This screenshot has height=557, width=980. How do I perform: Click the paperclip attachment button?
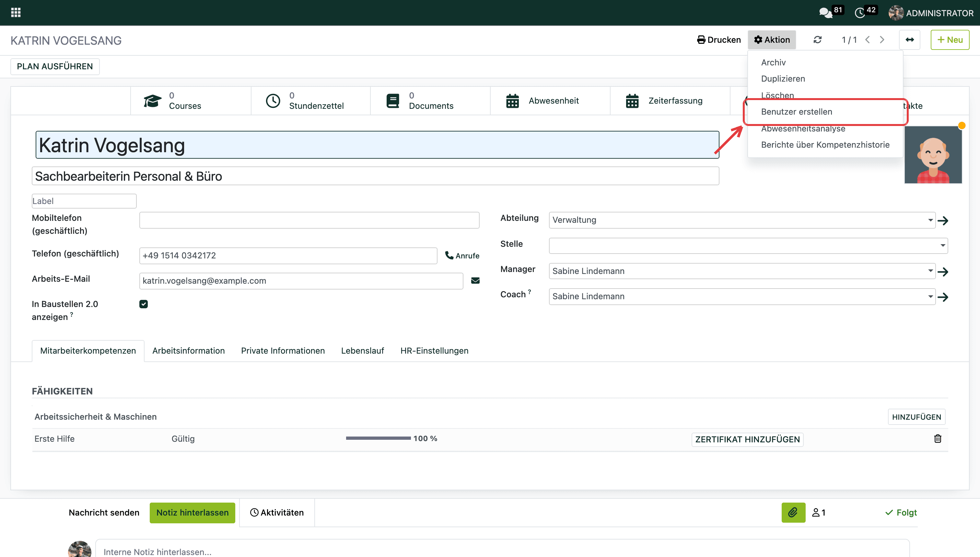pos(793,513)
